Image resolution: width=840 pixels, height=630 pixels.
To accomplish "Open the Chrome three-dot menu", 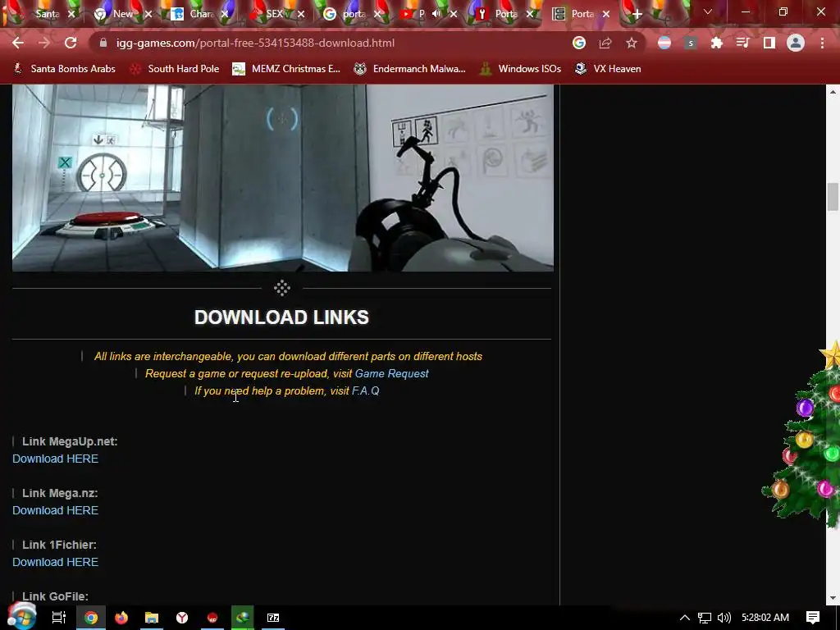I will (x=822, y=43).
